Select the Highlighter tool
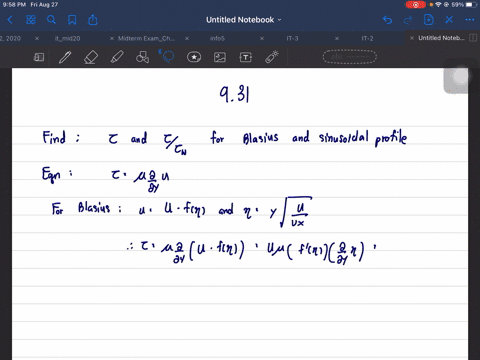Viewport: 480px width, 360px height. (117, 57)
